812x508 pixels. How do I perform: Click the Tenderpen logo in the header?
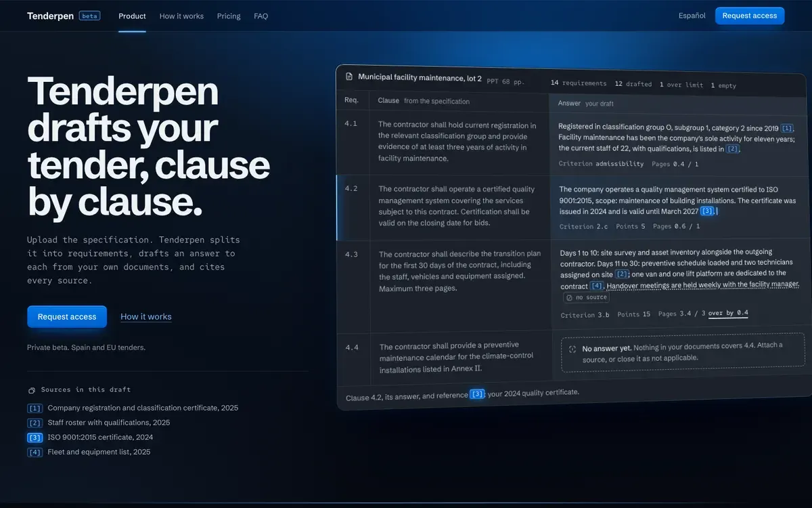tap(50, 16)
